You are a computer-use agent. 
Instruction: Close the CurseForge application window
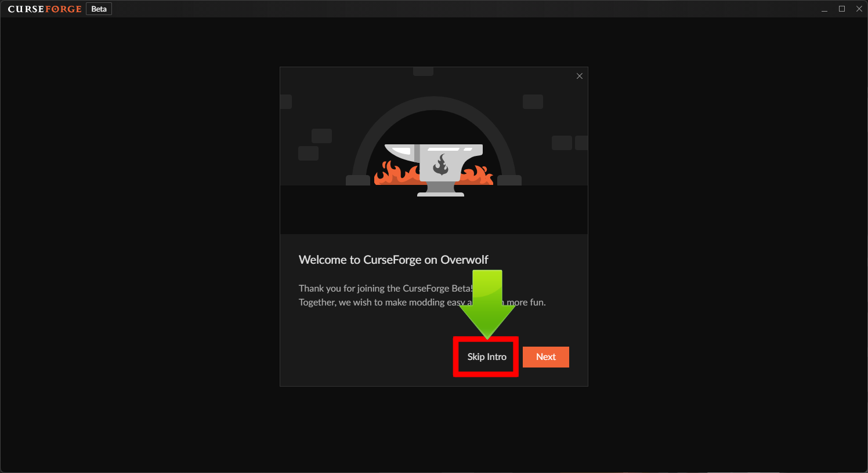[859, 9]
